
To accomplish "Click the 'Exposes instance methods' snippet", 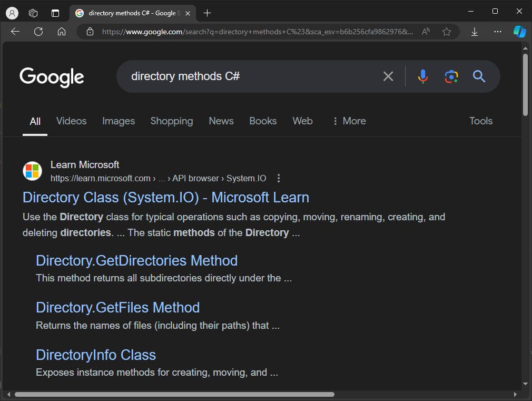I will (x=157, y=373).
